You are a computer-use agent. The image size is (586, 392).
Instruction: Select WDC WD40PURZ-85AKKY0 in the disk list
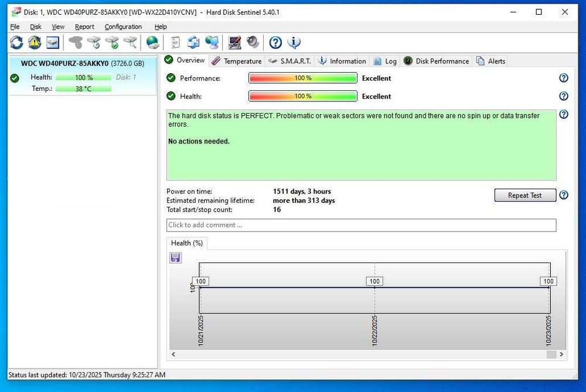[82, 76]
